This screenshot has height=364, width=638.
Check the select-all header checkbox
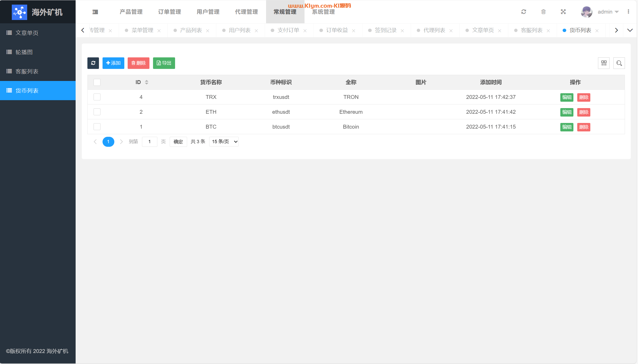pyautogui.click(x=97, y=82)
